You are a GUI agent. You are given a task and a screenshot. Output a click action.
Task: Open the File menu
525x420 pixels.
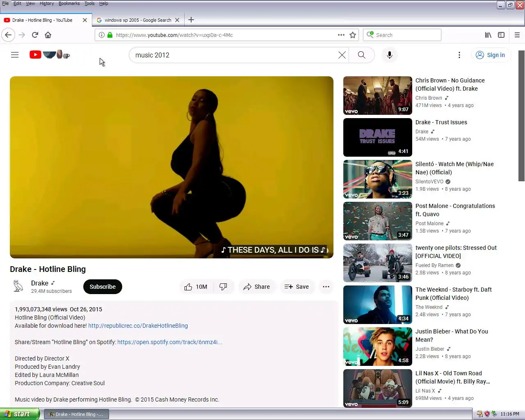pyautogui.click(x=5, y=3)
